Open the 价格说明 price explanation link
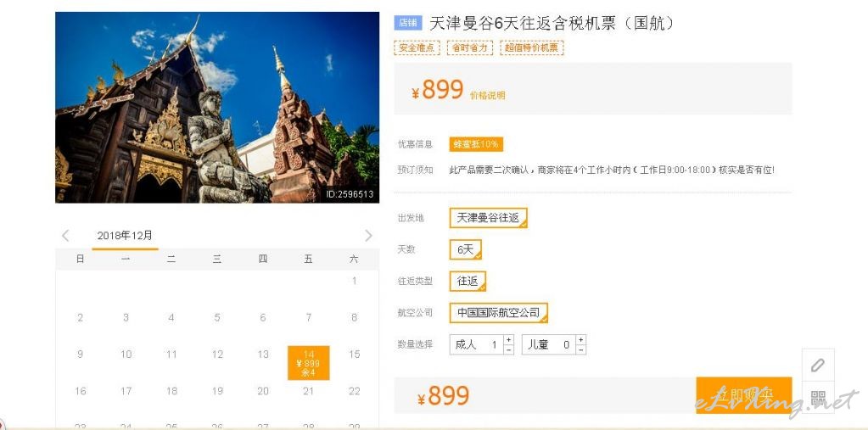Image resolution: width=868 pixels, height=430 pixels. (x=488, y=95)
